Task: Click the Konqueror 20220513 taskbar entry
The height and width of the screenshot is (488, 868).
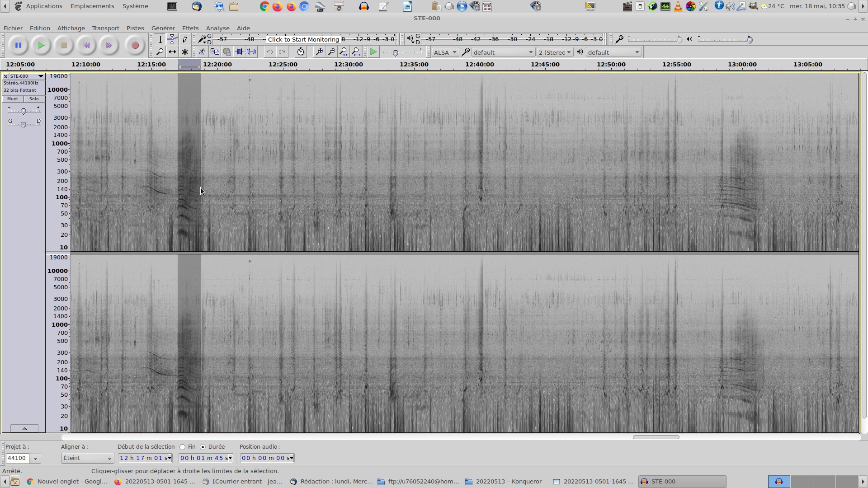Action: click(504, 482)
